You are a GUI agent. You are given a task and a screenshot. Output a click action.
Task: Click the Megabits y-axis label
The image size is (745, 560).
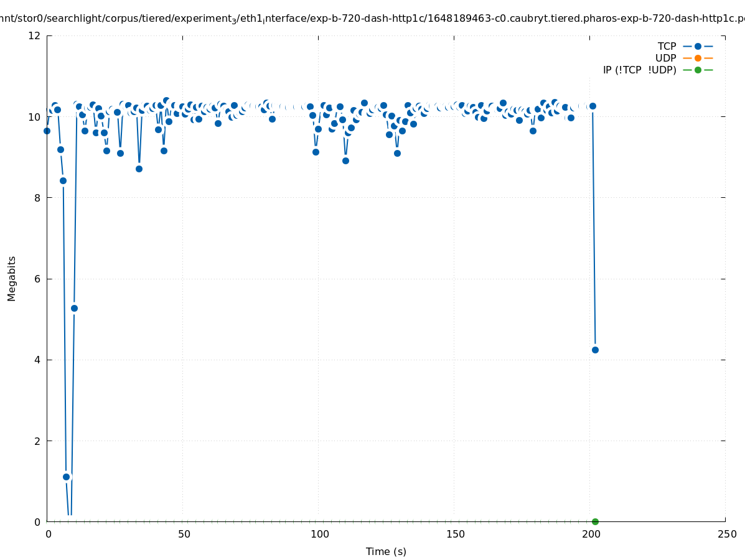12,278
